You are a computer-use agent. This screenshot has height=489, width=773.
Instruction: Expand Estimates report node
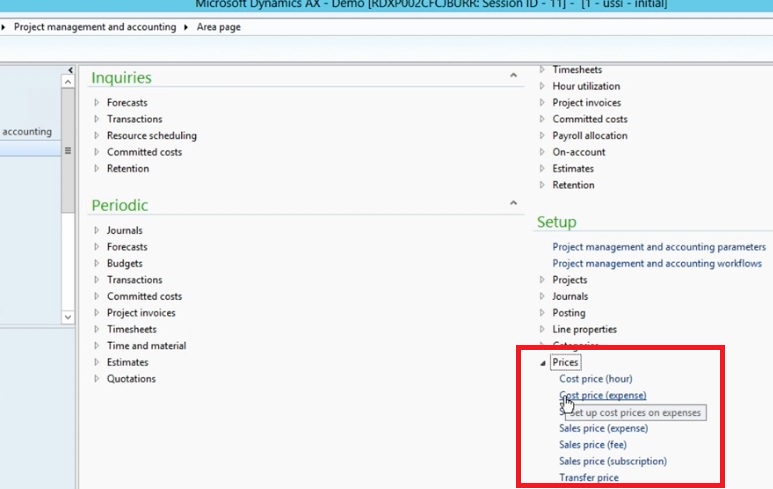542,169
